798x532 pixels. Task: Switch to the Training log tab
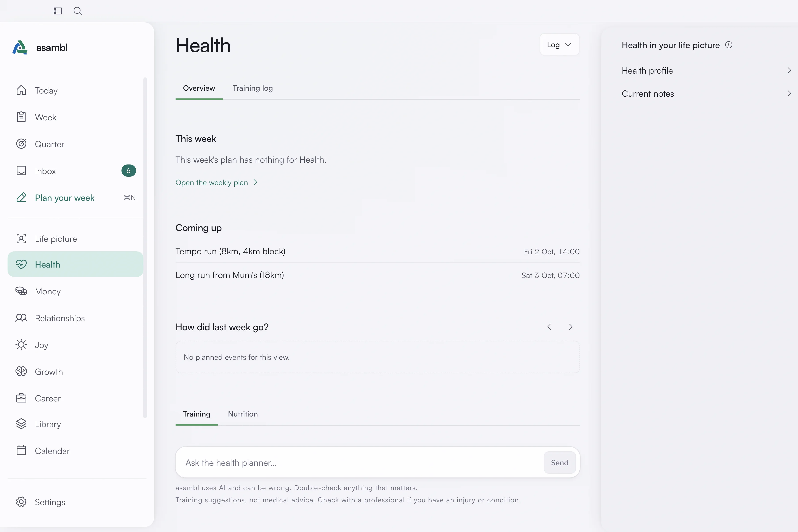(x=253, y=88)
